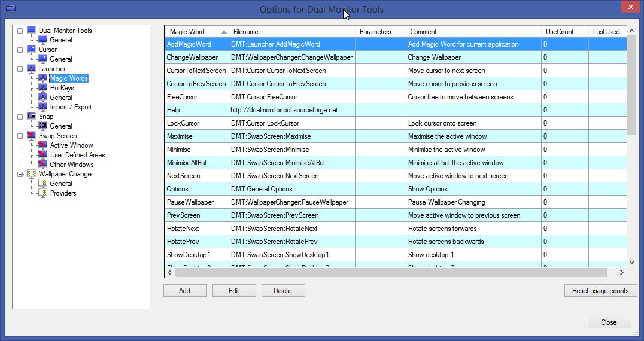
Task: Click the Wallpaper Changer node icon
Action: point(31,174)
